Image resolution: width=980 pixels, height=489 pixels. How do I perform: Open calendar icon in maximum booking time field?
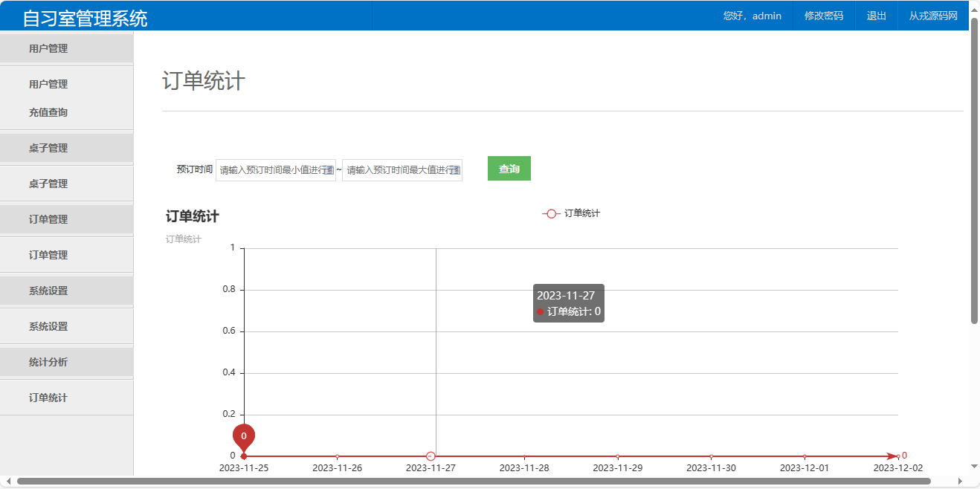(x=454, y=170)
